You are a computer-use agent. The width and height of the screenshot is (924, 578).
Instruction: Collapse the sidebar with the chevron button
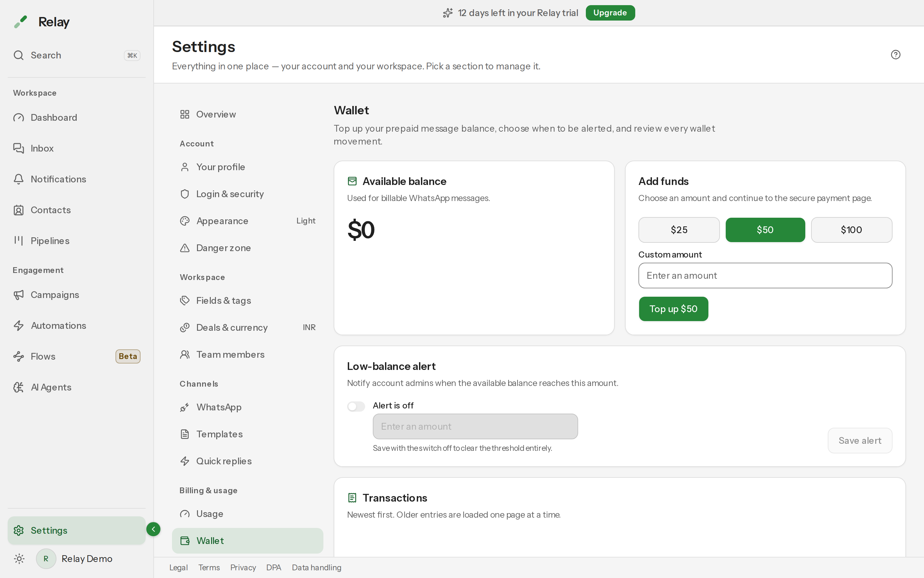(x=153, y=529)
